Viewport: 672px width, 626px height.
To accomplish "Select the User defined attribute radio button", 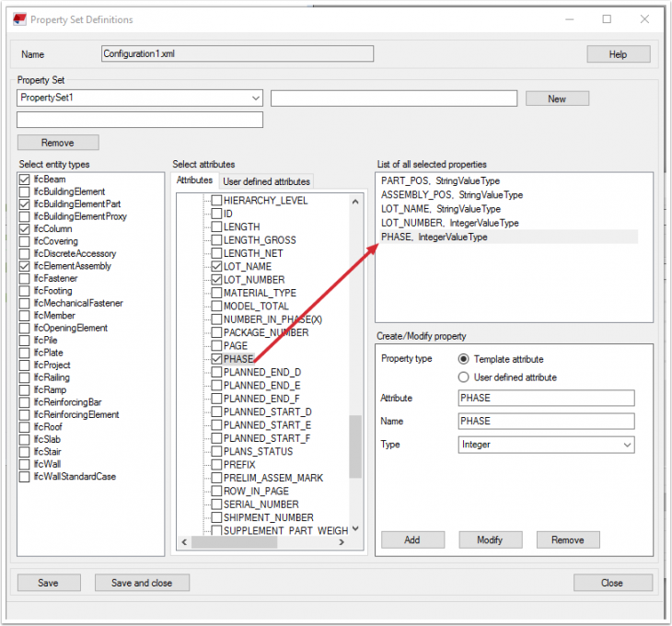I will 464,377.
